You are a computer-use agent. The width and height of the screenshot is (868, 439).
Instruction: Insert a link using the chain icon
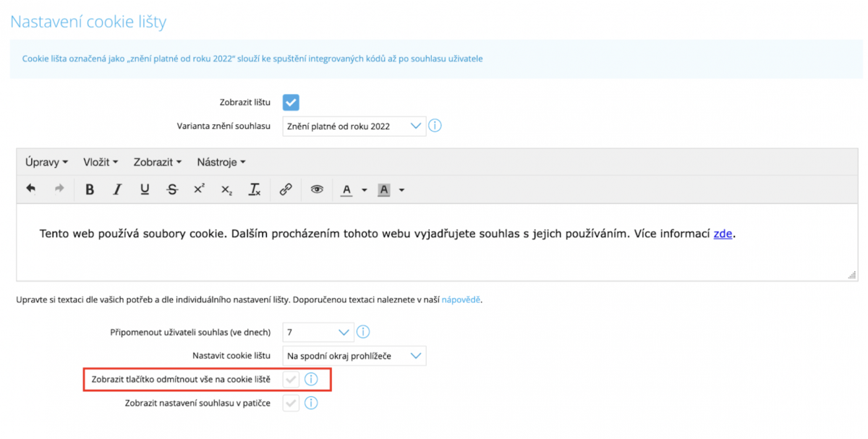286,189
